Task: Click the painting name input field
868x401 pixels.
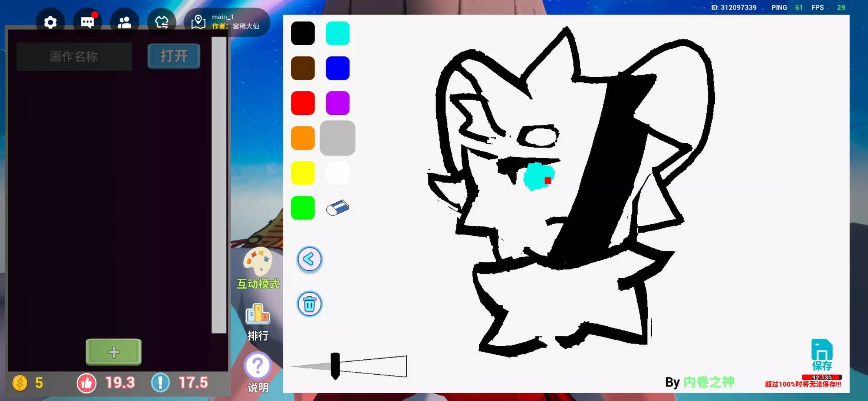Action: pos(74,56)
